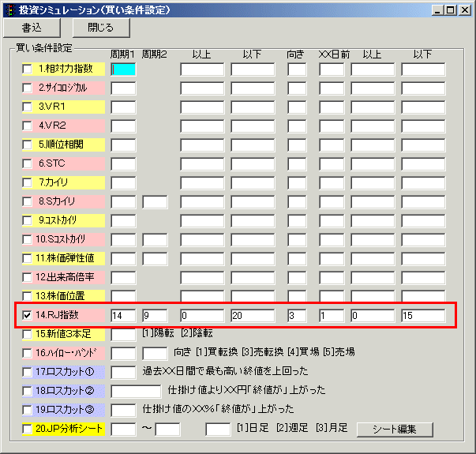
Task: Toggle 19.ロスカット③ checkbox
Action: pyautogui.click(x=27, y=410)
